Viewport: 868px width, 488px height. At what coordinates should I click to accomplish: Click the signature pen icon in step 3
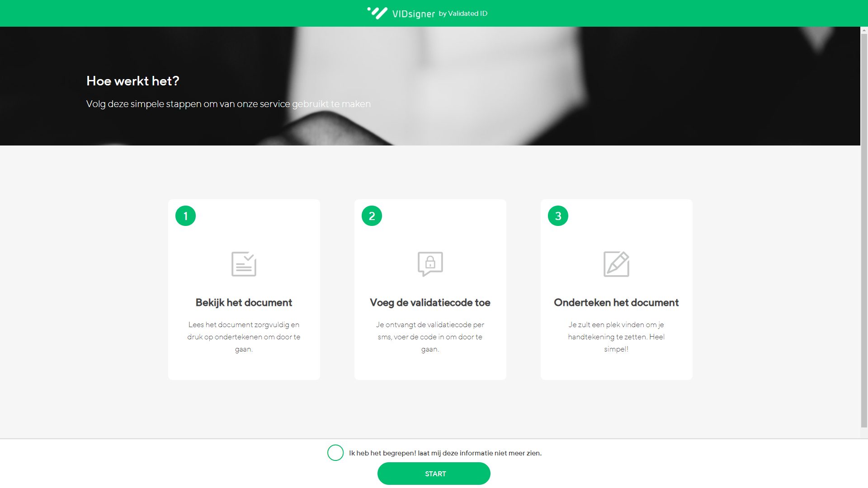coord(617,264)
